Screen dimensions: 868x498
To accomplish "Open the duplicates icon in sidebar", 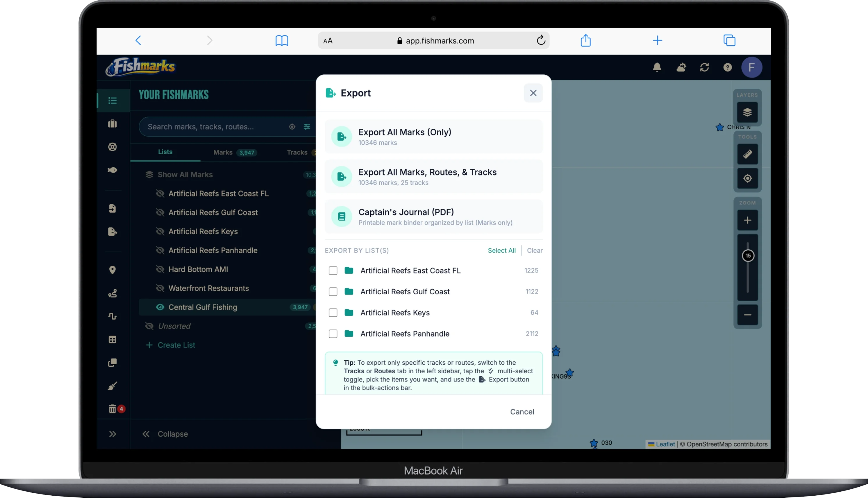I will (x=112, y=363).
